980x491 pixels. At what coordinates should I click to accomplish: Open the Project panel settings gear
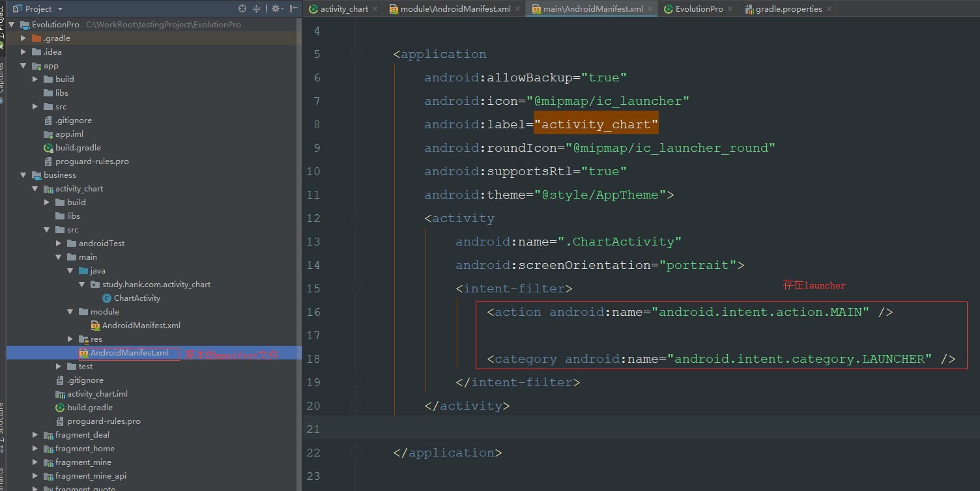tap(276, 8)
